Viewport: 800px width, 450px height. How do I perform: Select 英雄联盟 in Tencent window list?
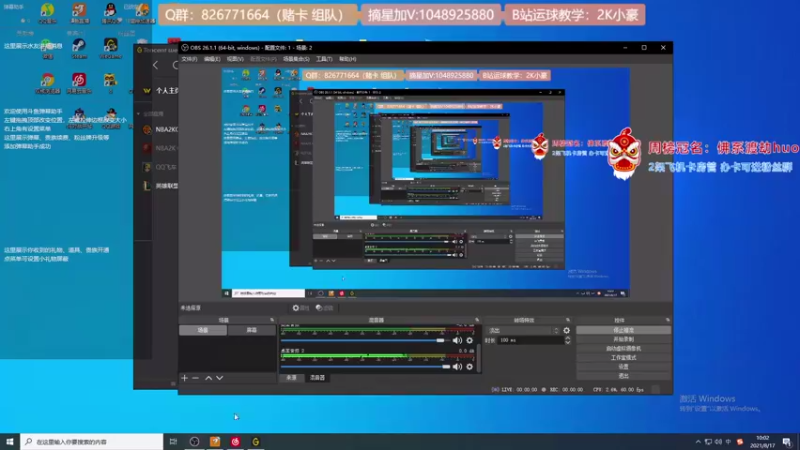click(x=161, y=186)
